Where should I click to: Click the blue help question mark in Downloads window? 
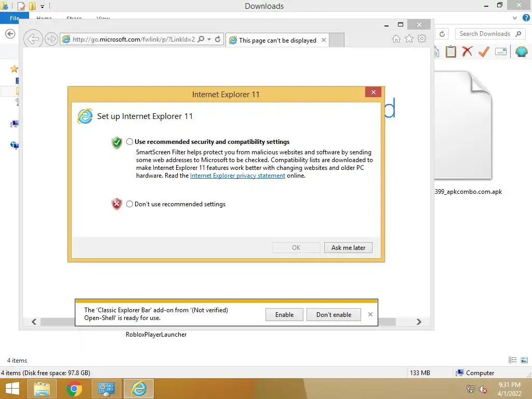coord(526,18)
